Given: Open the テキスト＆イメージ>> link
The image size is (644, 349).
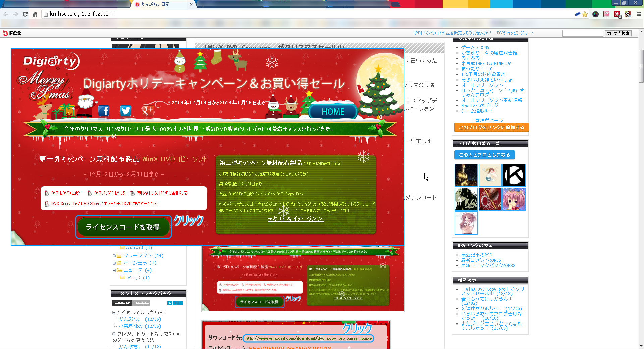Looking at the screenshot, I should tap(295, 219).
